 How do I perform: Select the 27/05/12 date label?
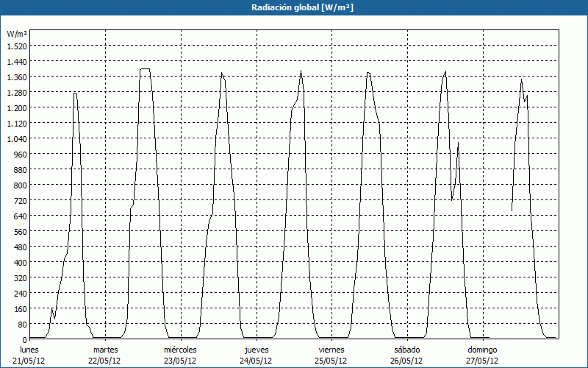[x=482, y=361]
